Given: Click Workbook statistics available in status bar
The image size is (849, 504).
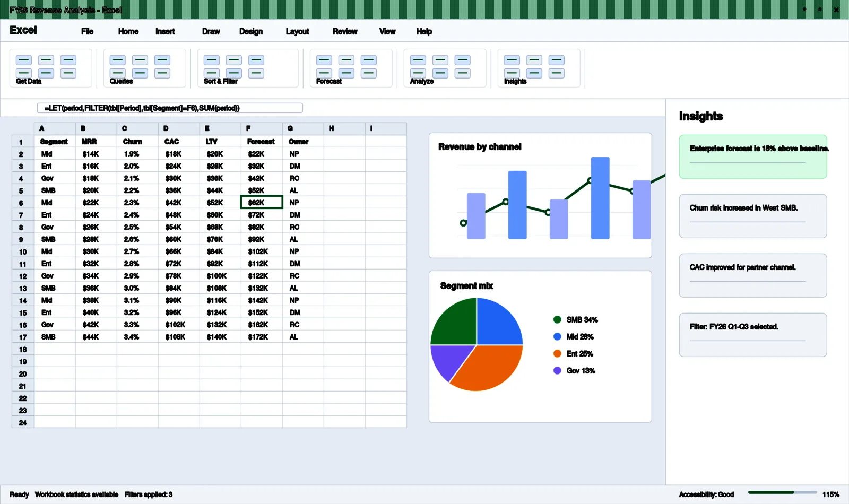Looking at the screenshot, I should click(76, 494).
